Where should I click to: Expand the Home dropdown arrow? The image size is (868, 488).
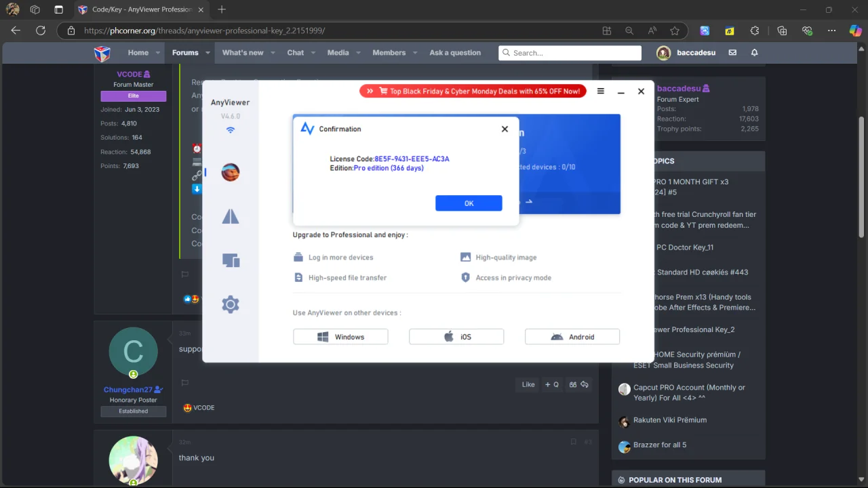click(158, 53)
